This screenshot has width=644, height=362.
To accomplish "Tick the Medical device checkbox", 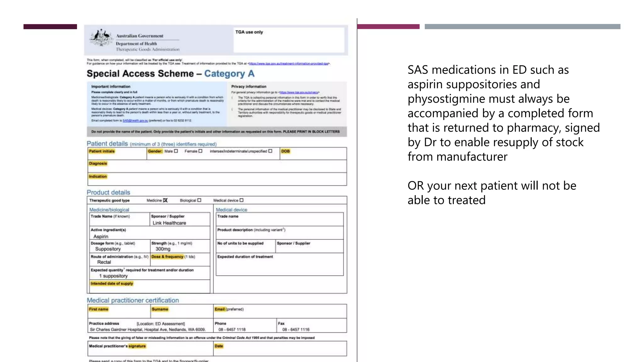I will [x=241, y=200].
